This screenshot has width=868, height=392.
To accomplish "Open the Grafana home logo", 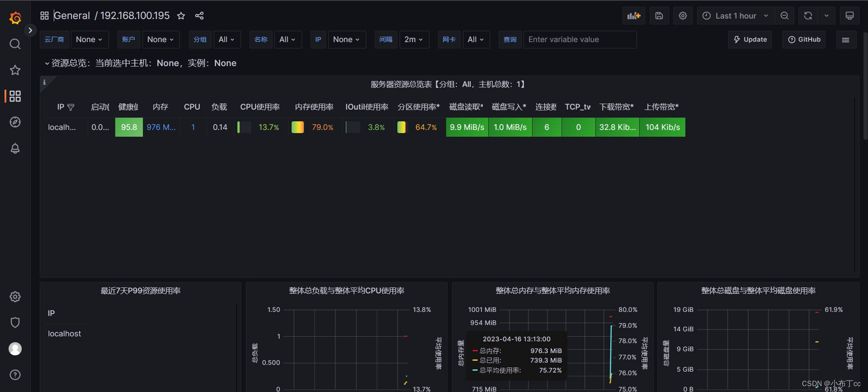I will [x=15, y=18].
